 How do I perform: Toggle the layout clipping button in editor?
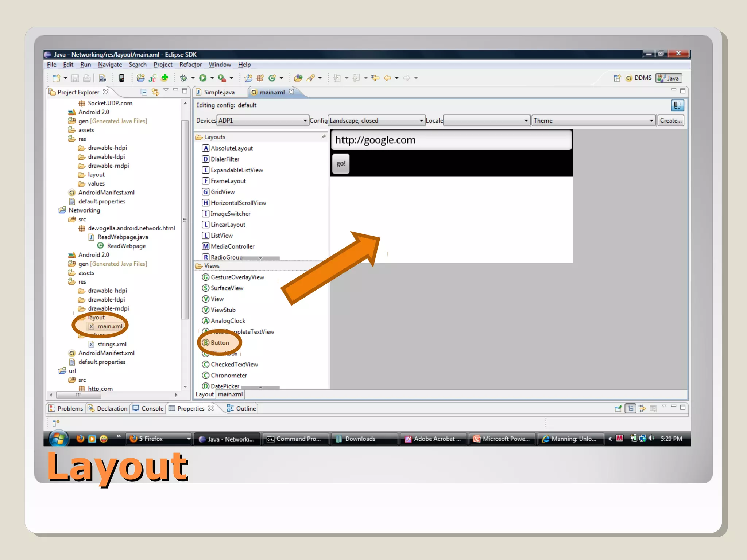[677, 105]
